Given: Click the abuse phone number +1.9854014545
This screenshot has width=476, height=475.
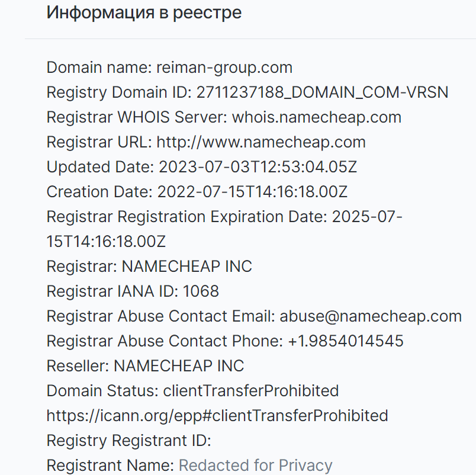Looking at the screenshot, I should (x=346, y=341).
